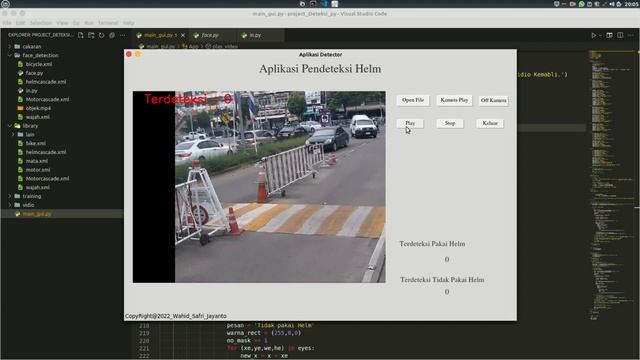Click the Activities icon in top panel
The width and height of the screenshot is (640, 360).
click(5, 4)
